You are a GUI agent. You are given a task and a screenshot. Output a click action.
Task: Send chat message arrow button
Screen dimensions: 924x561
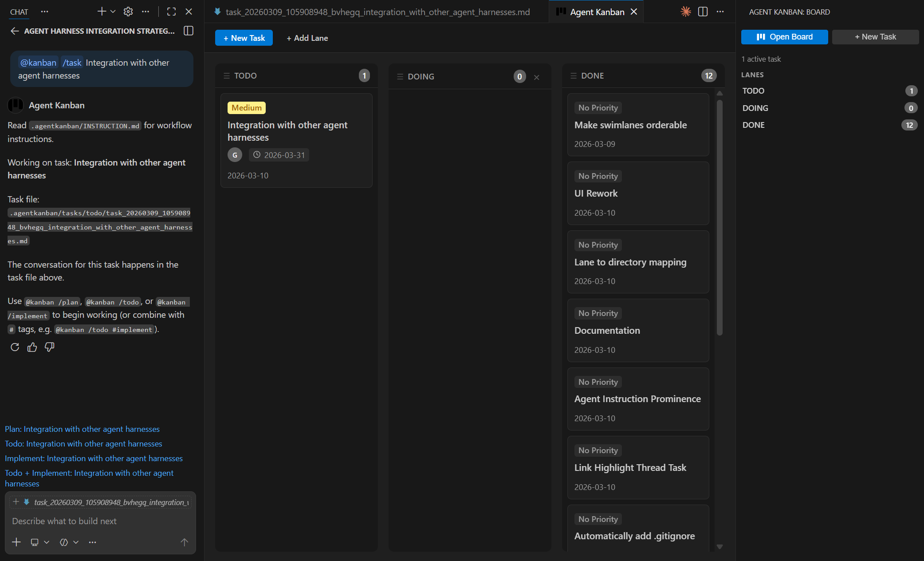pyautogui.click(x=185, y=542)
